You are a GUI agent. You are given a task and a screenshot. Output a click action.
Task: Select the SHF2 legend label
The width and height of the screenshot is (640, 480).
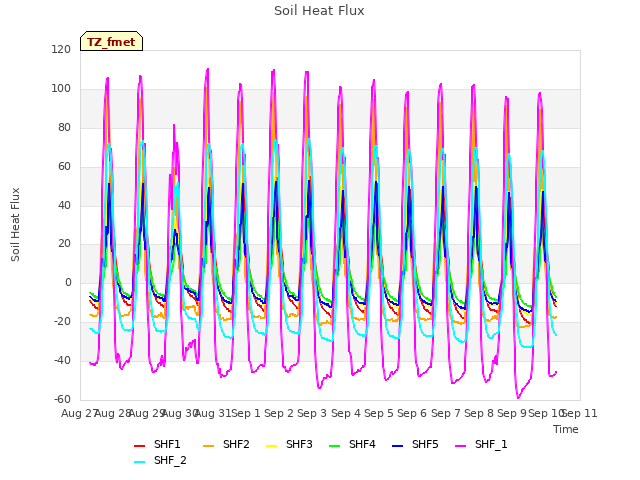pos(236,444)
